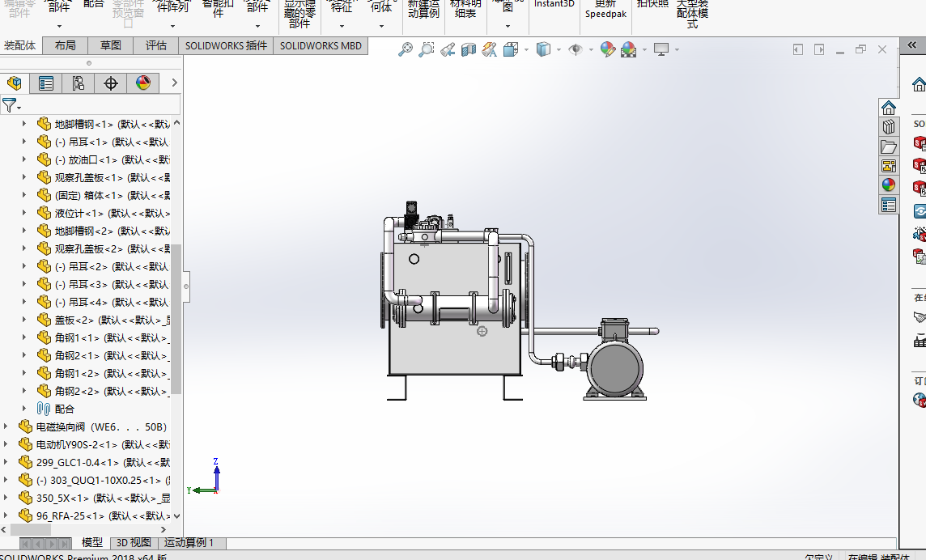Expand the 配合 mates folder
The image size is (926, 560).
(x=24, y=409)
